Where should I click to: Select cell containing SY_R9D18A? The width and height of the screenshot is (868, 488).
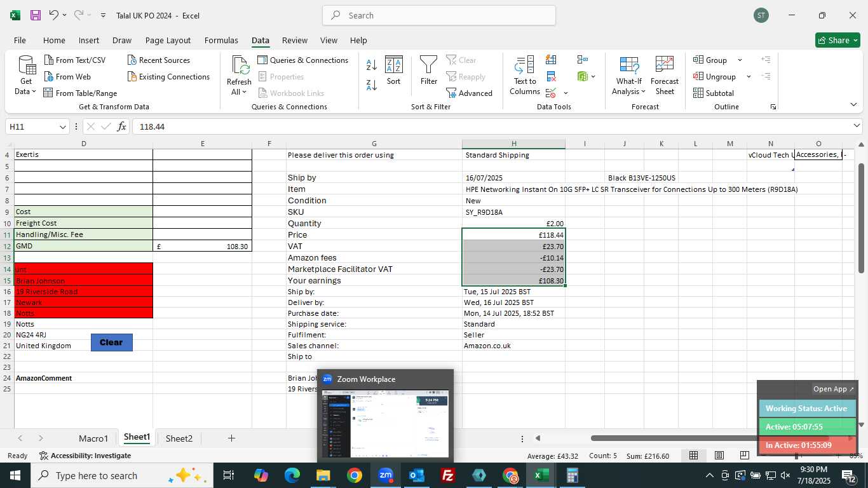[513, 212]
